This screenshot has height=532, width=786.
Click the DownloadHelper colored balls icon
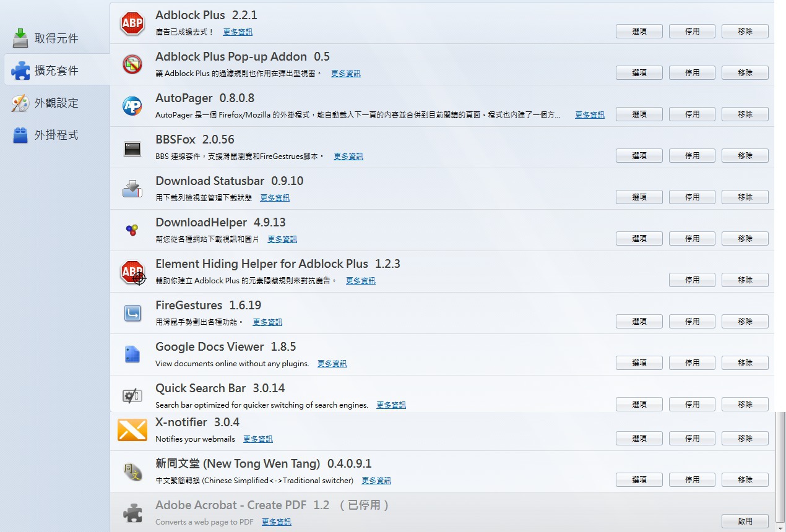[132, 230]
